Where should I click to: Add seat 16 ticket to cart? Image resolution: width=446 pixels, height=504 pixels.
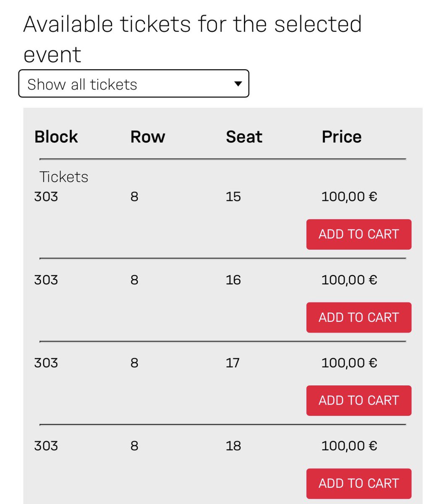click(359, 318)
